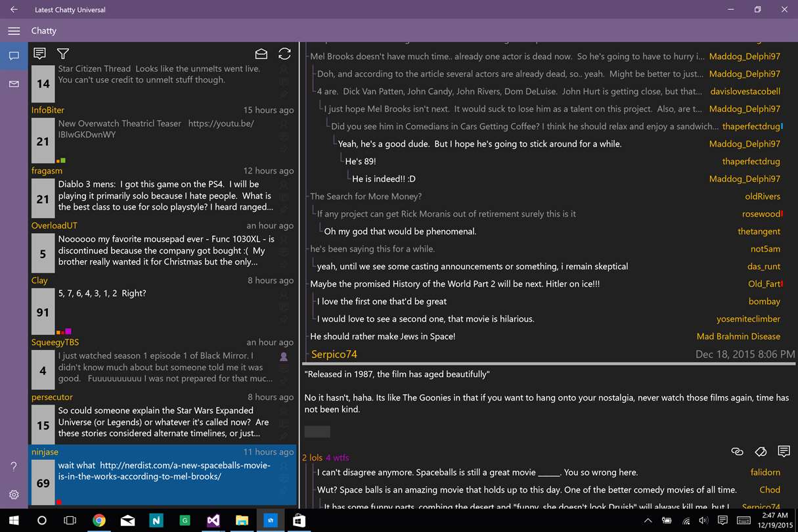Viewport: 798px width, 532px height.
Task: Open Action Center in system tray
Action: (722, 520)
